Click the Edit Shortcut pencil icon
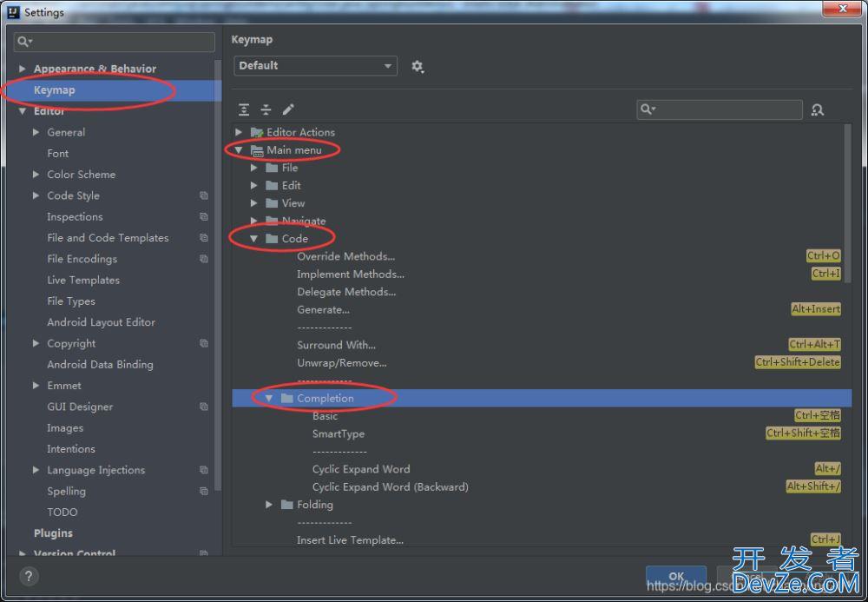The width and height of the screenshot is (868, 602). (288, 109)
